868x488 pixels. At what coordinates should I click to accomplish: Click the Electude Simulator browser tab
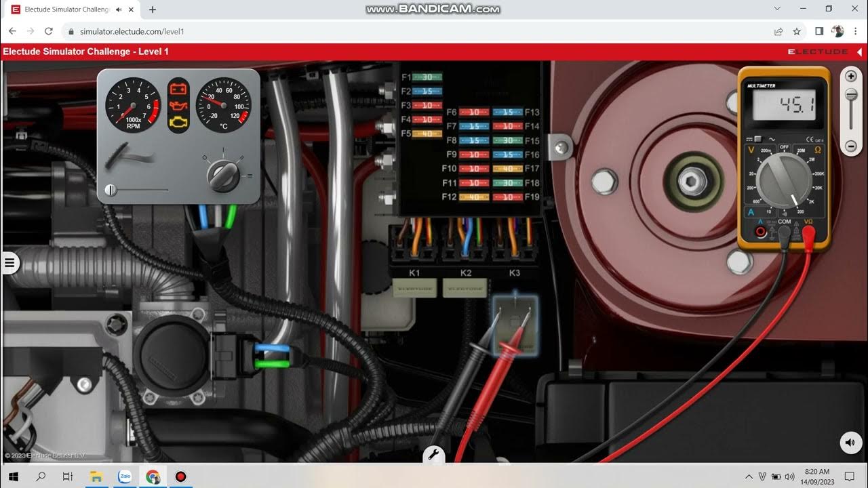click(66, 9)
